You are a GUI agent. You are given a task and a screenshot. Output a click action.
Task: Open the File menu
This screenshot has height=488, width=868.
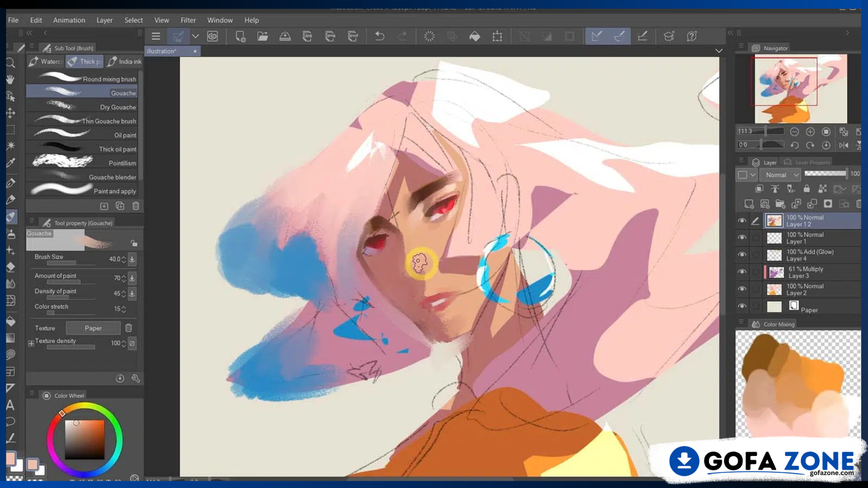click(13, 20)
